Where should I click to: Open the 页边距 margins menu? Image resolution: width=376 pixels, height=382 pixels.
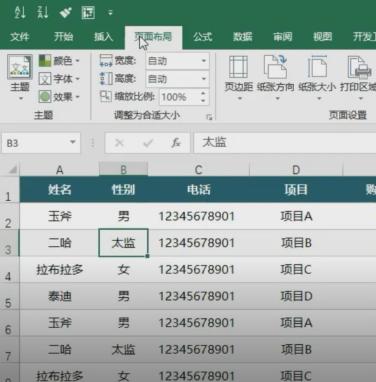pyautogui.click(x=239, y=78)
